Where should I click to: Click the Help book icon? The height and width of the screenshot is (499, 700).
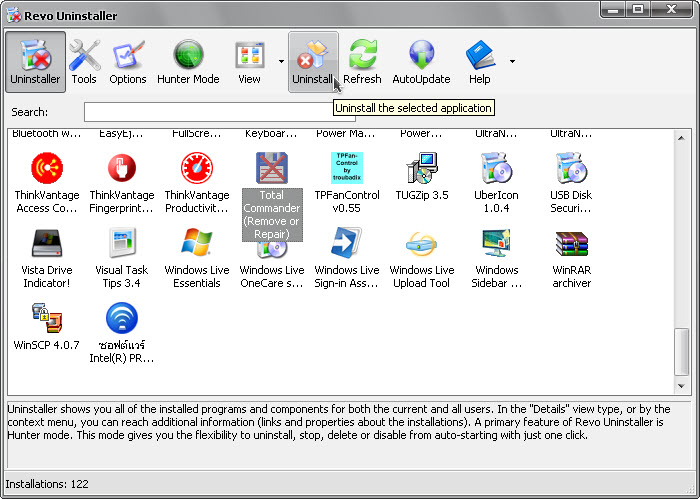click(480, 56)
